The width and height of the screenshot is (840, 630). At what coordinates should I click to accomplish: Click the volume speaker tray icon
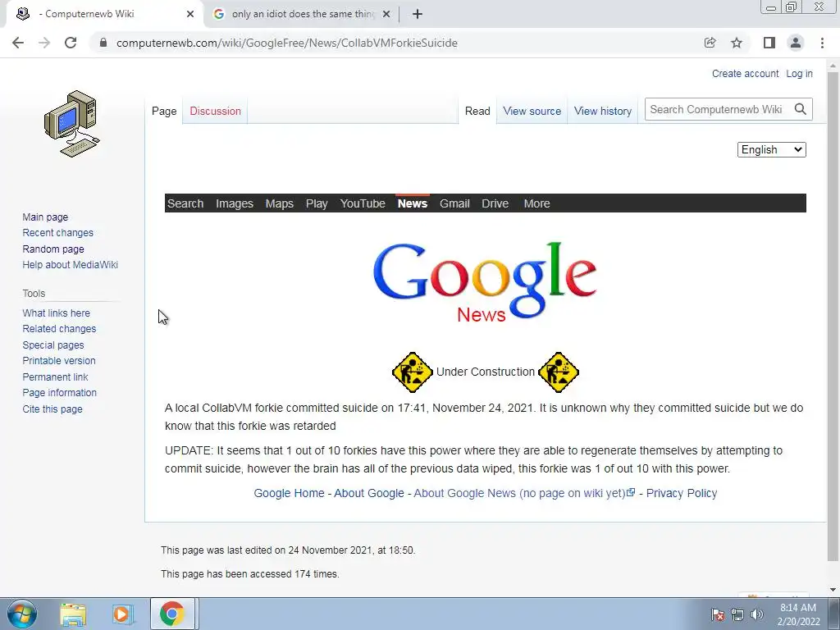pyautogui.click(x=756, y=614)
